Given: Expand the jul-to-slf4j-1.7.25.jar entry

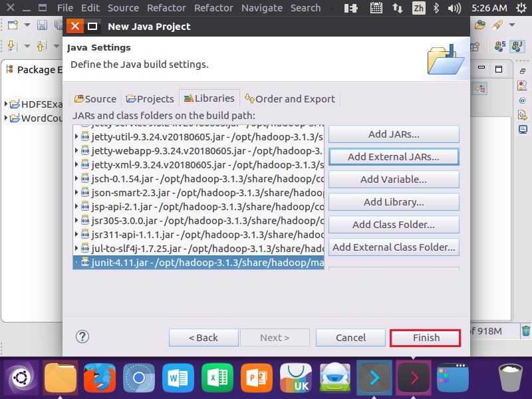Looking at the screenshot, I should (76, 248).
